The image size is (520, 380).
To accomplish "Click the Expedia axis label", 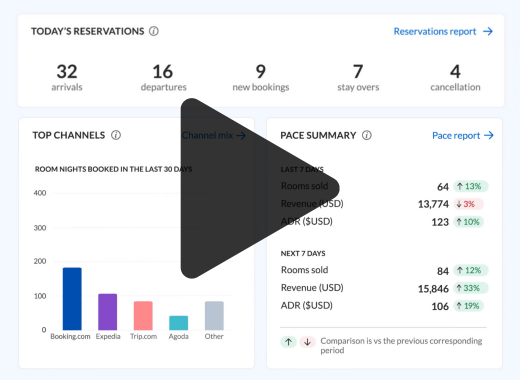I will tap(108, 336).
